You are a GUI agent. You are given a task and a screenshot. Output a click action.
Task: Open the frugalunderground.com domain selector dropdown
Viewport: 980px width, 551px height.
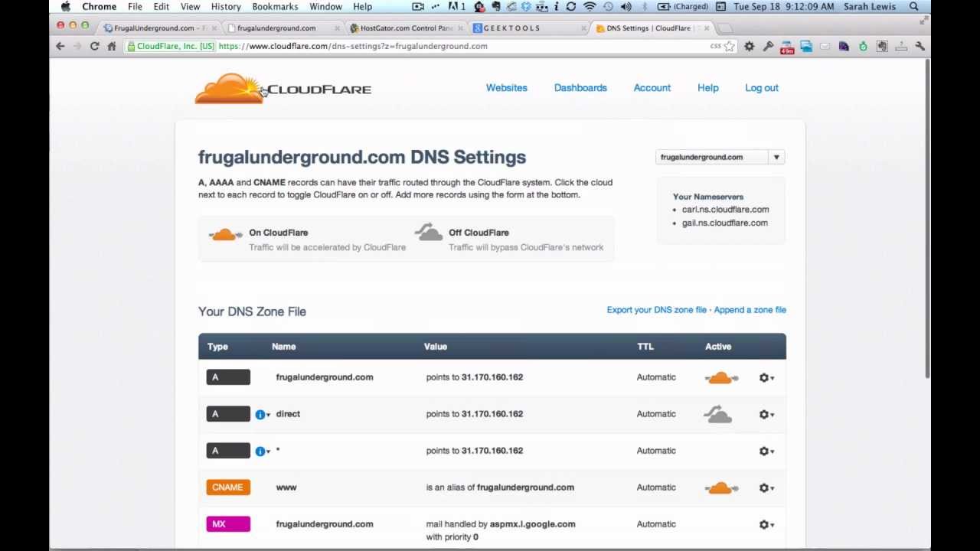click(720, 157)
